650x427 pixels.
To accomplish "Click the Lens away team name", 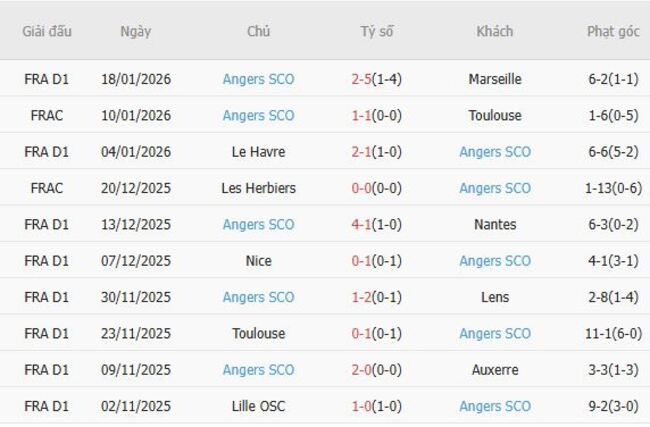I will (x=494, y=297).
